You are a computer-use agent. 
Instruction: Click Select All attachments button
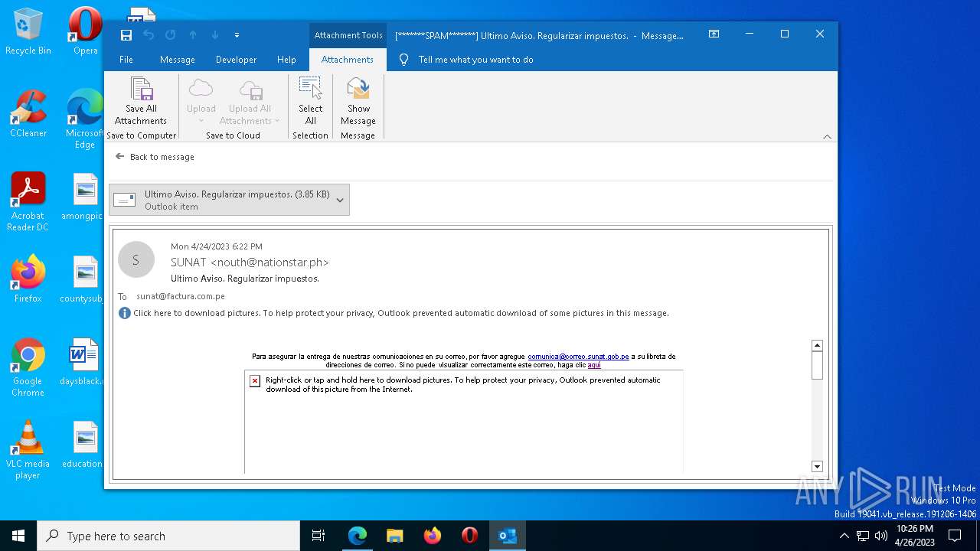click(311, 102)
